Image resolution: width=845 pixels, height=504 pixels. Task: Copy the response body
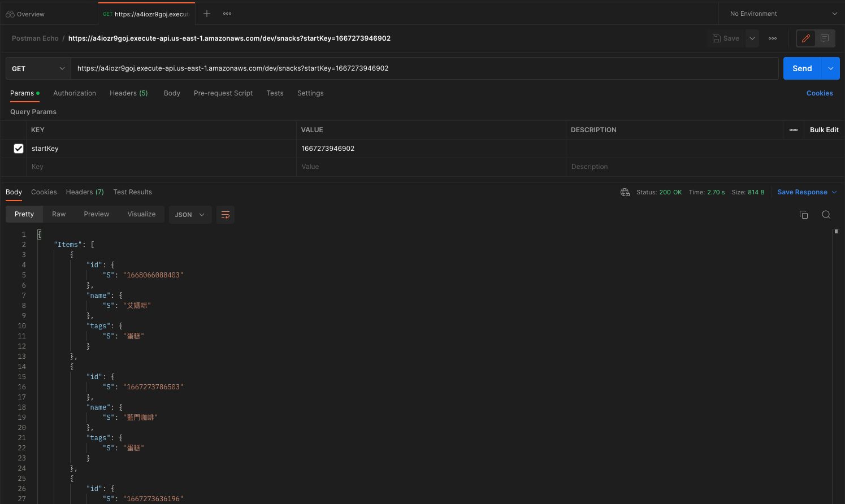point(804,215)
